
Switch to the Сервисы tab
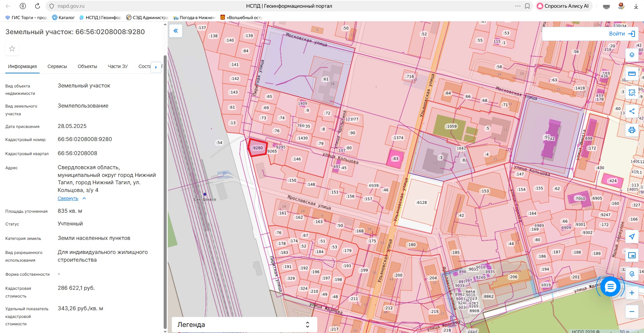pos(57,67)
